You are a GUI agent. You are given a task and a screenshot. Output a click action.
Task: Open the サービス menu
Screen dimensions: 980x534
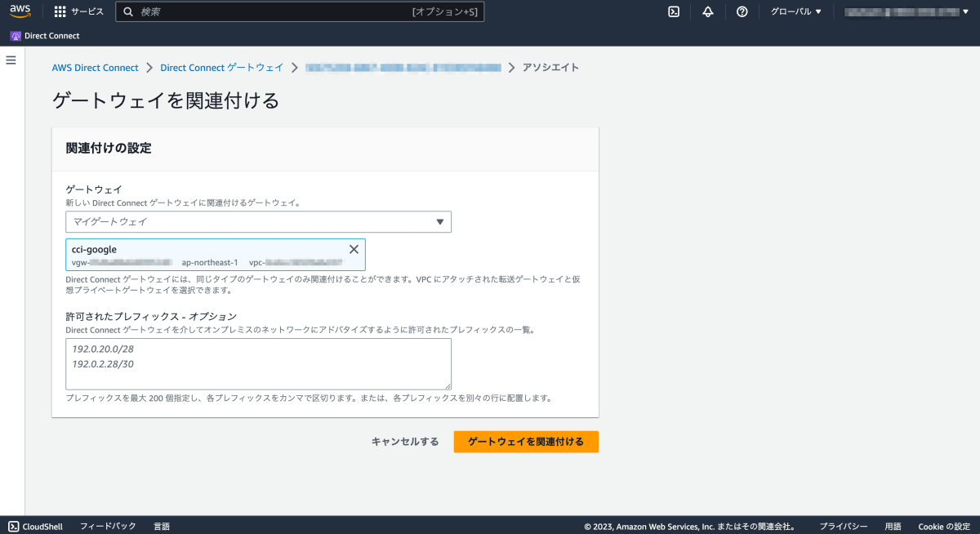pos(87,11)
